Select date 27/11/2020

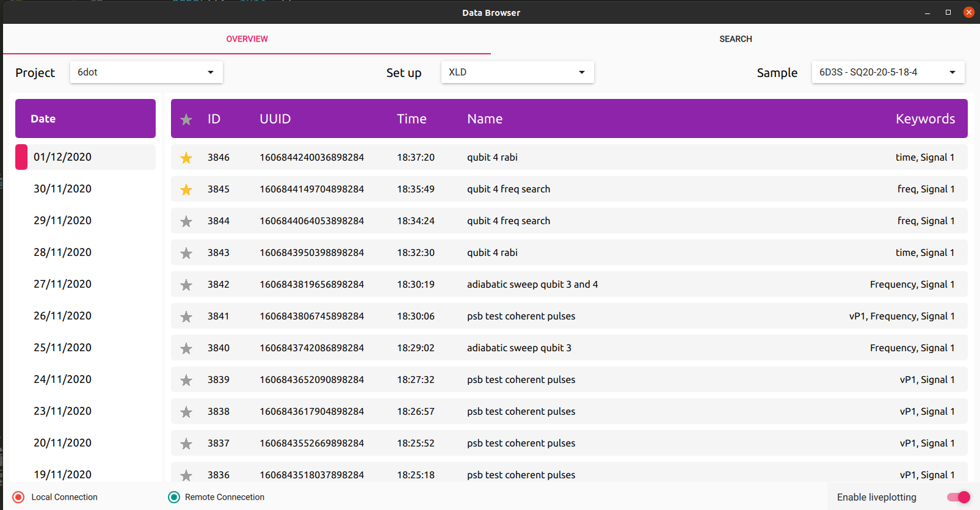(x=85, y=284)
